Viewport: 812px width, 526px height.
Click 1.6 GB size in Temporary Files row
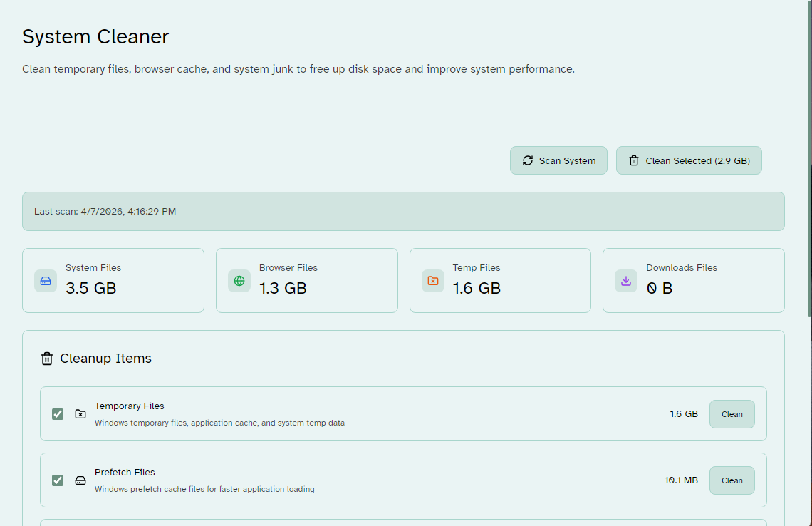pyautogui.click(x=684, y=414)
